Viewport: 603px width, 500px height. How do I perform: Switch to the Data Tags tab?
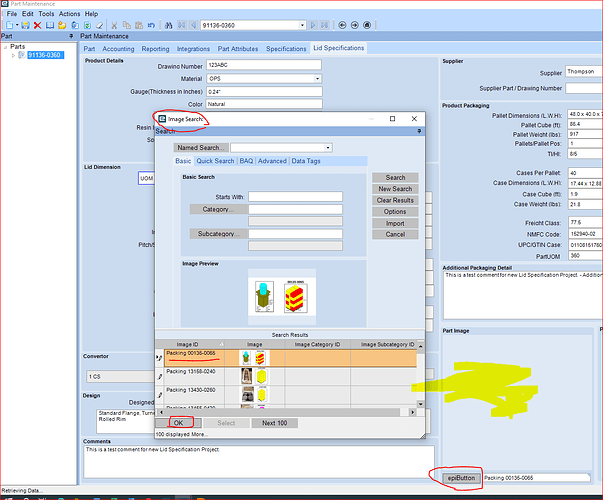tap(306, 161)
